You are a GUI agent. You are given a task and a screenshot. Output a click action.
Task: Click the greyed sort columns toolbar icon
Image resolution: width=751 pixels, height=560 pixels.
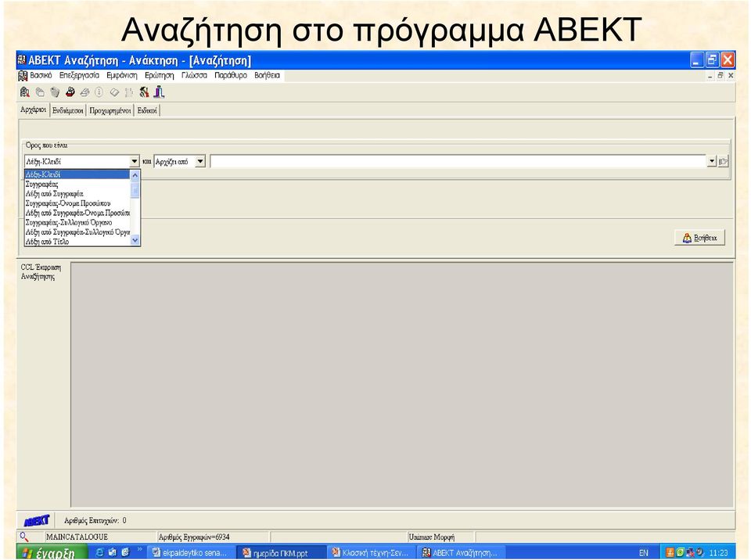[x=129, y=92]
